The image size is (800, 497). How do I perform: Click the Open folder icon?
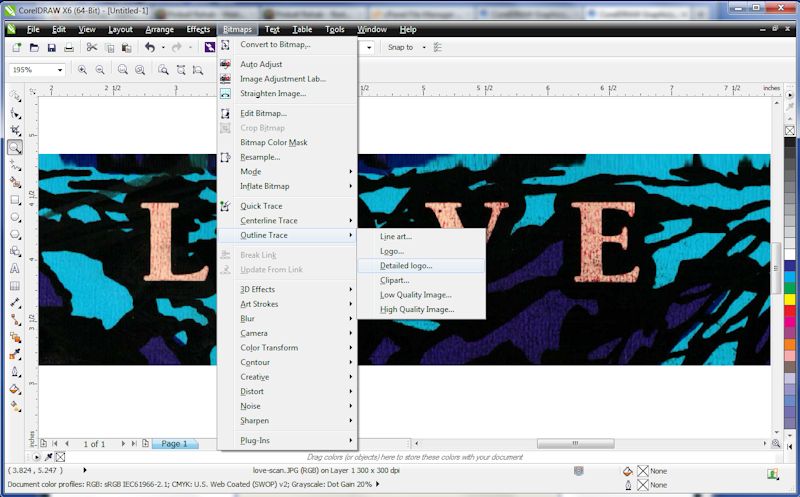click(34, 47)
